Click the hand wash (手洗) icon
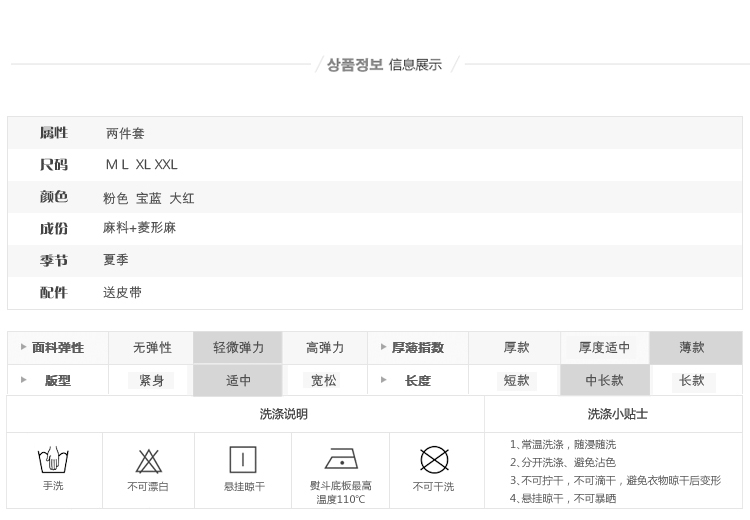Viewport: 750px width, 520px height. click(x=53, y=460)
